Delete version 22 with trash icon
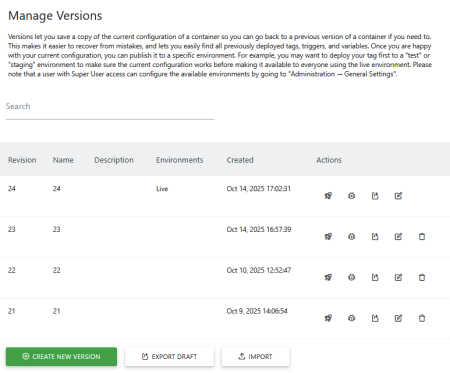This screenshot has height=373, width=450. 422,277
